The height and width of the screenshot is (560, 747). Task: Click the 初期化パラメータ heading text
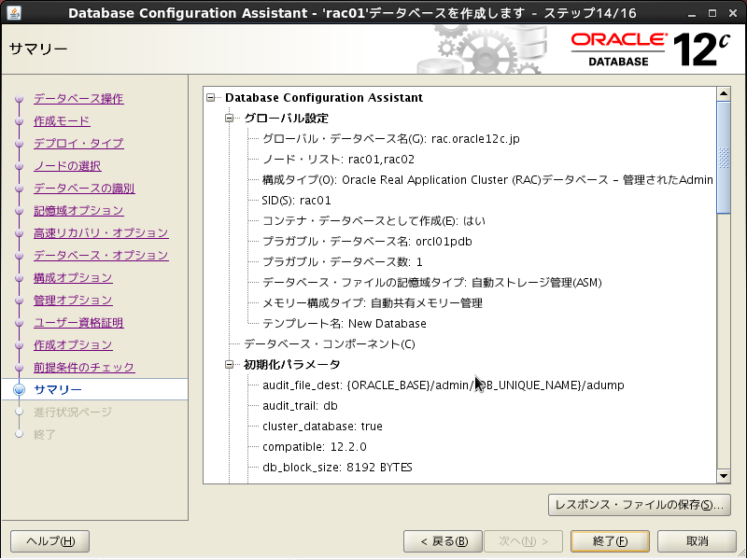(x=292, y=365)
